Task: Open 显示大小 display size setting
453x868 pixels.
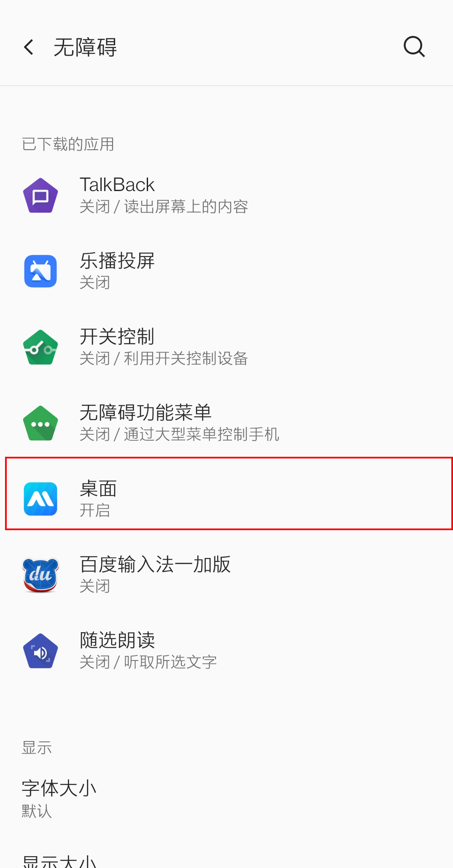Action: [x=227, y=856]
